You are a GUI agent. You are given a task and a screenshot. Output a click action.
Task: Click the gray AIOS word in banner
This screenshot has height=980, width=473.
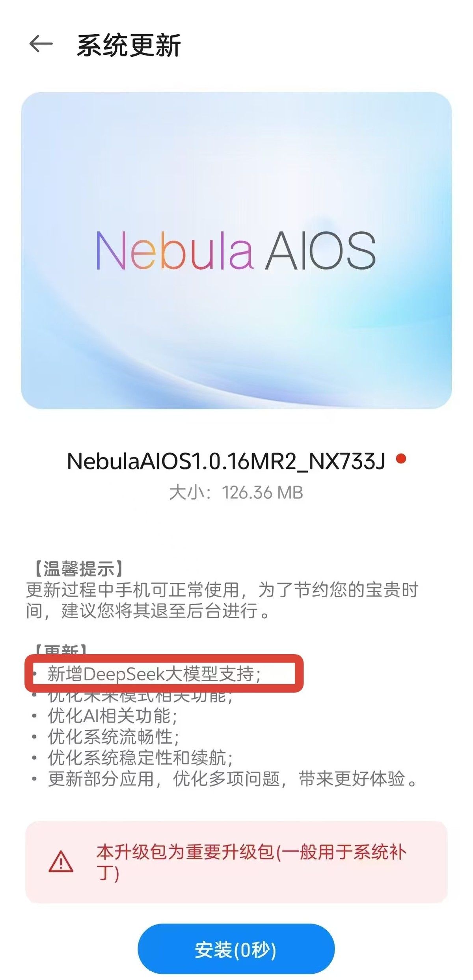point(320,251)
